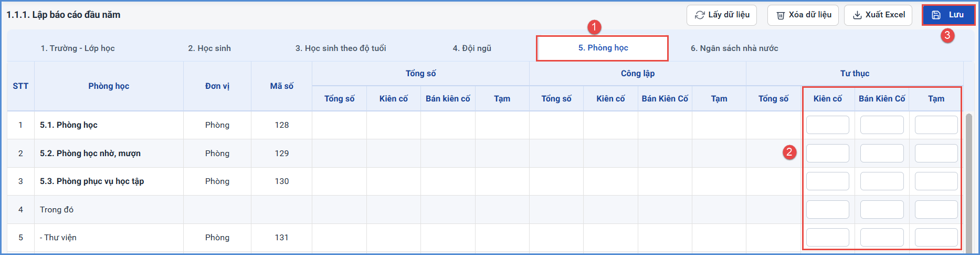Switch to the 4. Đội ngũ tab

[472, 48]
